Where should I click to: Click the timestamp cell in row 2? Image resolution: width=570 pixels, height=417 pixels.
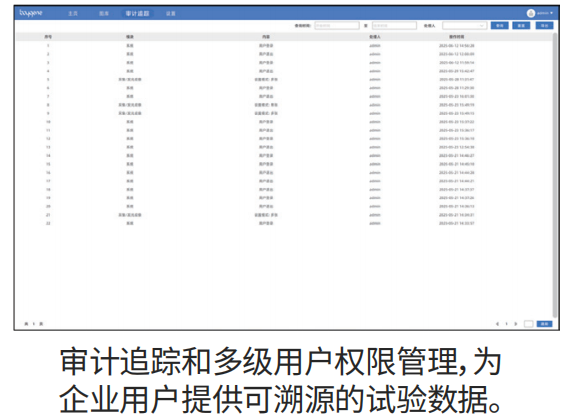tap(457, 54)
